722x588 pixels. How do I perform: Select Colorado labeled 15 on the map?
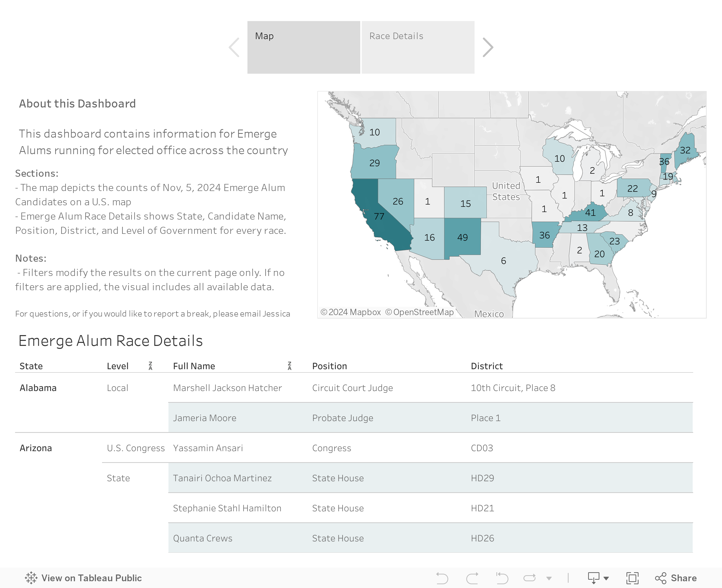coord(466,203)
